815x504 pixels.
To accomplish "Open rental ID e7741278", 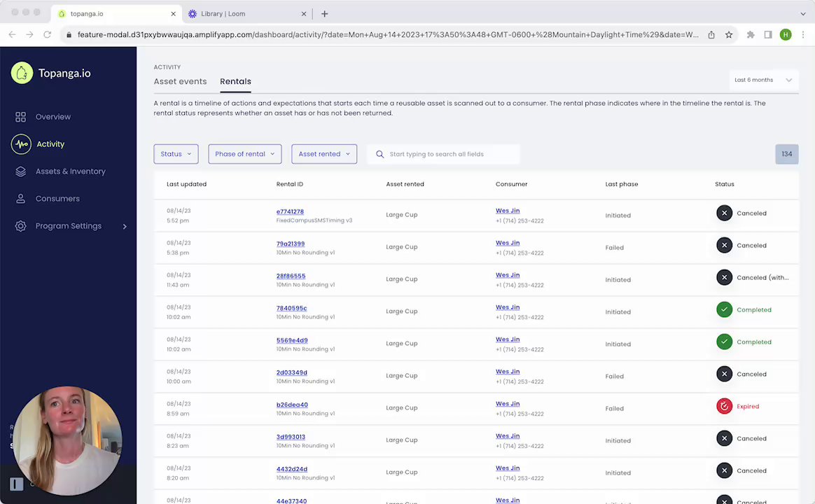I will coord(290,211).
